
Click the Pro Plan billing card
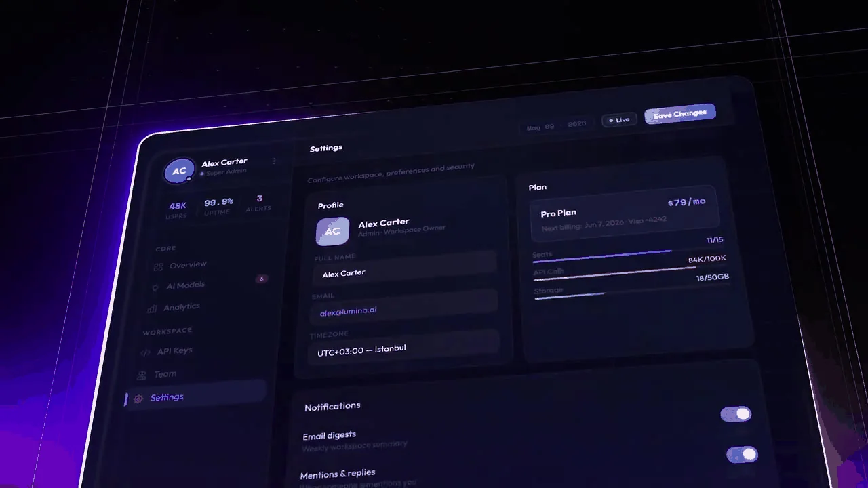coord(625,212)
